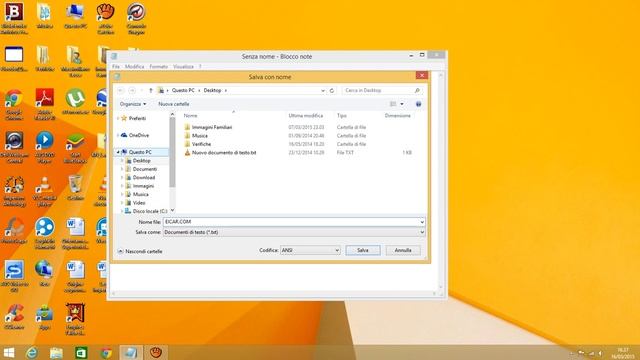Image resolution: width=640 pixels, height=360 pixels.
Task: Change view with the view layout icon
Action: (393, 104)
